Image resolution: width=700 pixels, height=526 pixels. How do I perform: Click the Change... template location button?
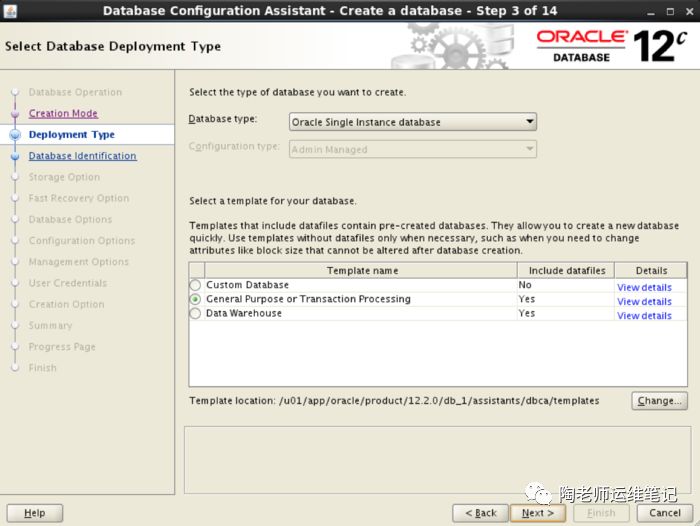[x=658, y=400]
